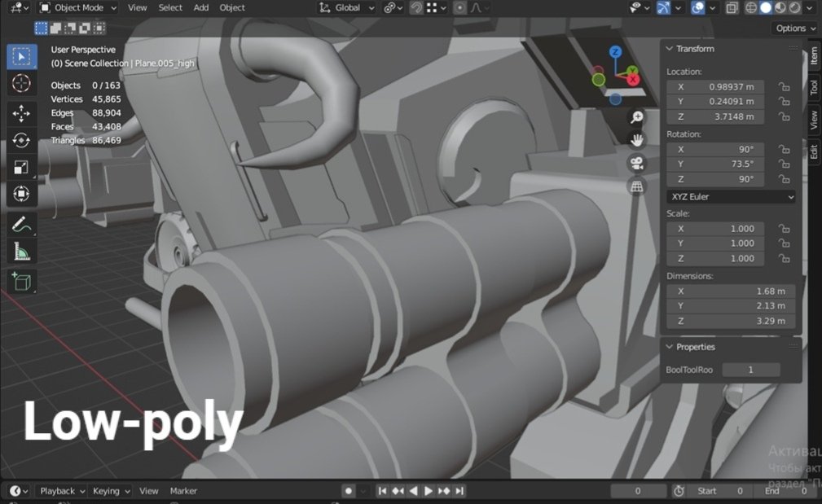Image resolution: width=822 pixels, height=504 pixels.
Task: Click the BoolToolRoo property value field
Action: click(750, 370)
